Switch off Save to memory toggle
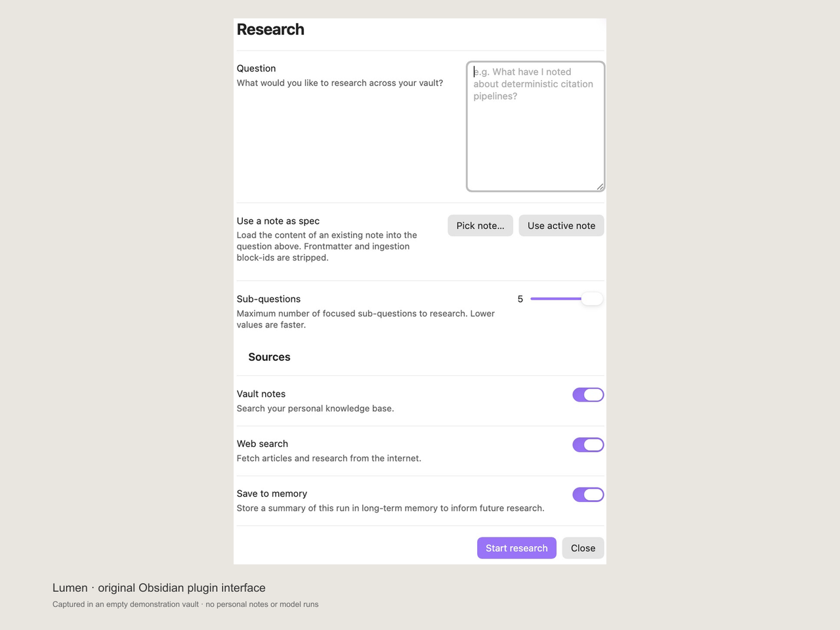 (x=588, y=495)
